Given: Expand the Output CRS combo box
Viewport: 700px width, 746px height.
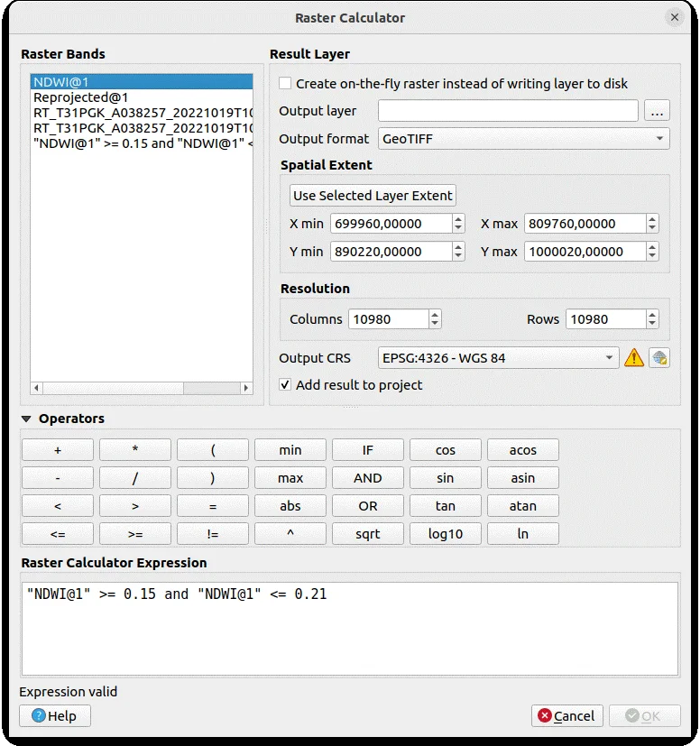Looking at the screenshot, I should (499, 358).
